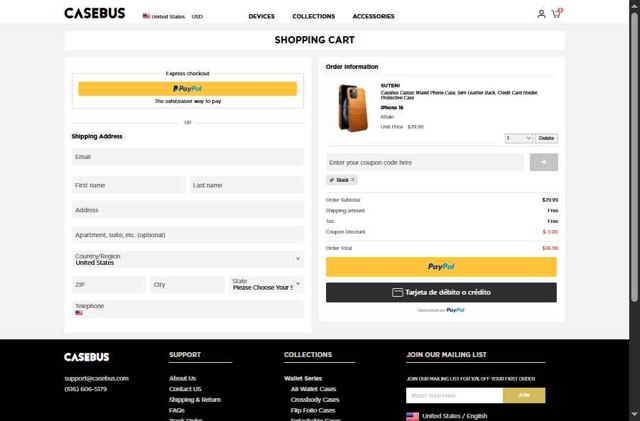Focus the First name field
The height and width of the screenshot is (421, 640).
(x=129, y=185)
